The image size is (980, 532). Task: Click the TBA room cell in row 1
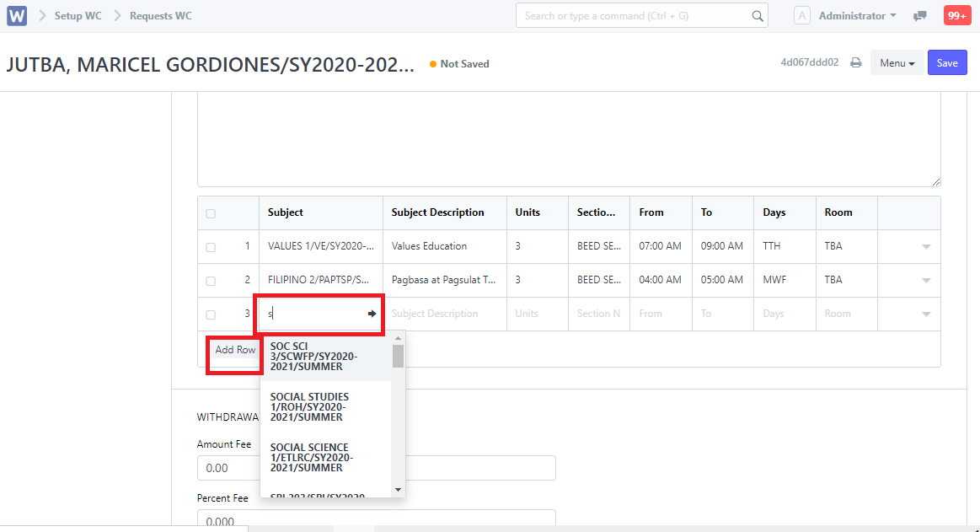pyautogui.click(x=847, y=246)
